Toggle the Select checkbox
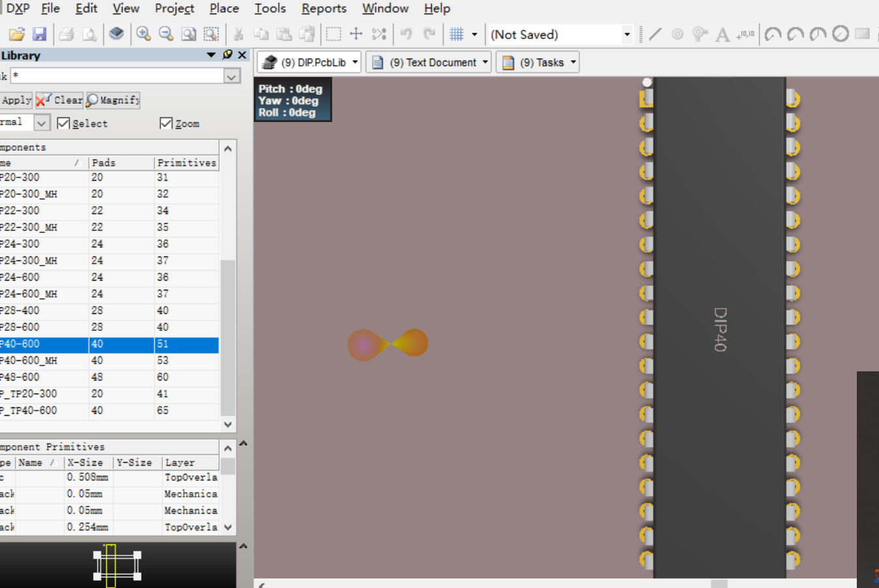The width and height of the screenshot is (879, 588). coord(63,123)
